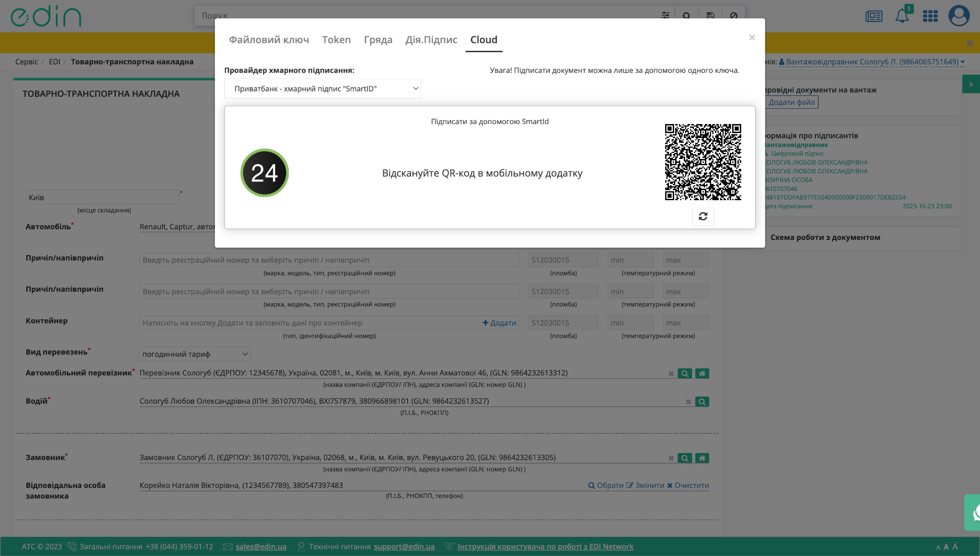Image resolution: width=980 pixels, height=556 pixels.
Task: Select largest font size A
Action: (x=955, y=546)
